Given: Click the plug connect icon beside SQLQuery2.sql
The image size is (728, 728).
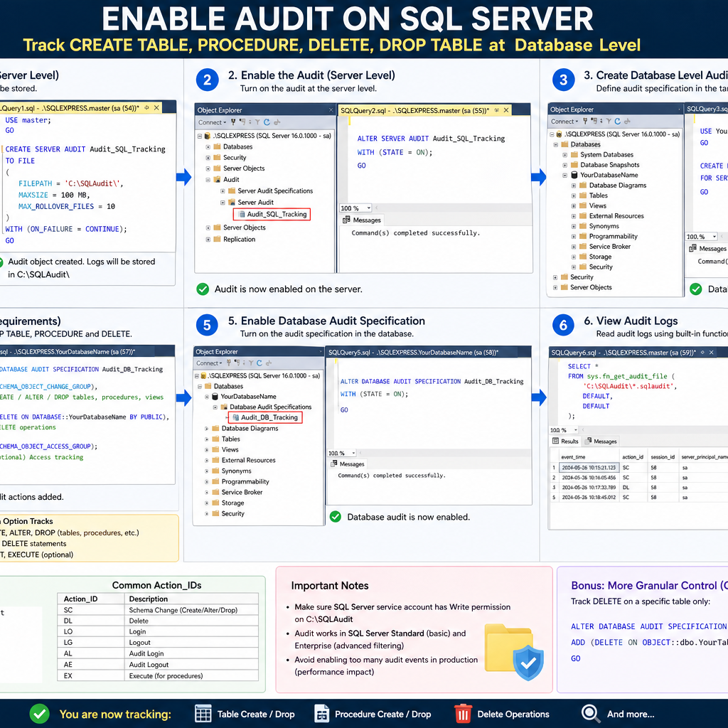Looking at the screenshot, I should click(233, 122).
